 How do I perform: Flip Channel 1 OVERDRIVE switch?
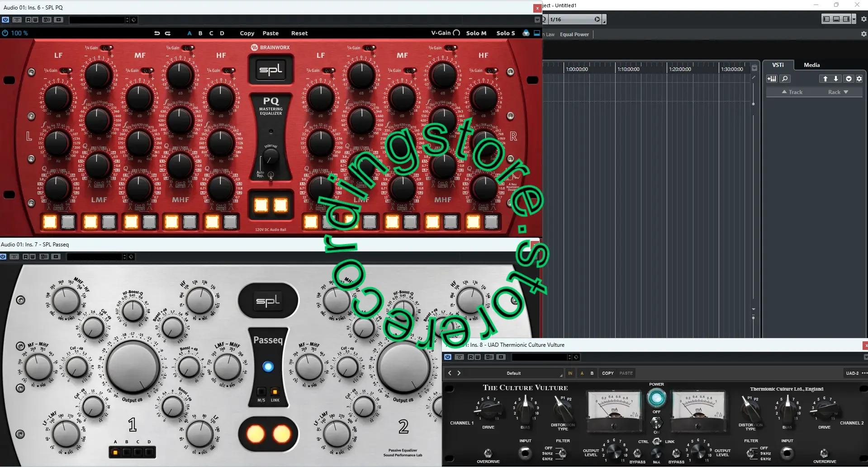point(488,453)
